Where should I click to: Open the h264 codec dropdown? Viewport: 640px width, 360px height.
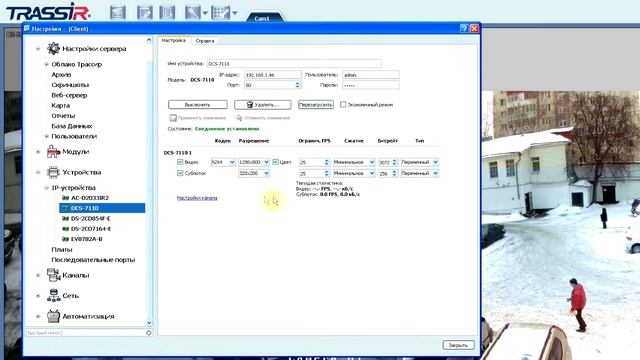[223, 162]
